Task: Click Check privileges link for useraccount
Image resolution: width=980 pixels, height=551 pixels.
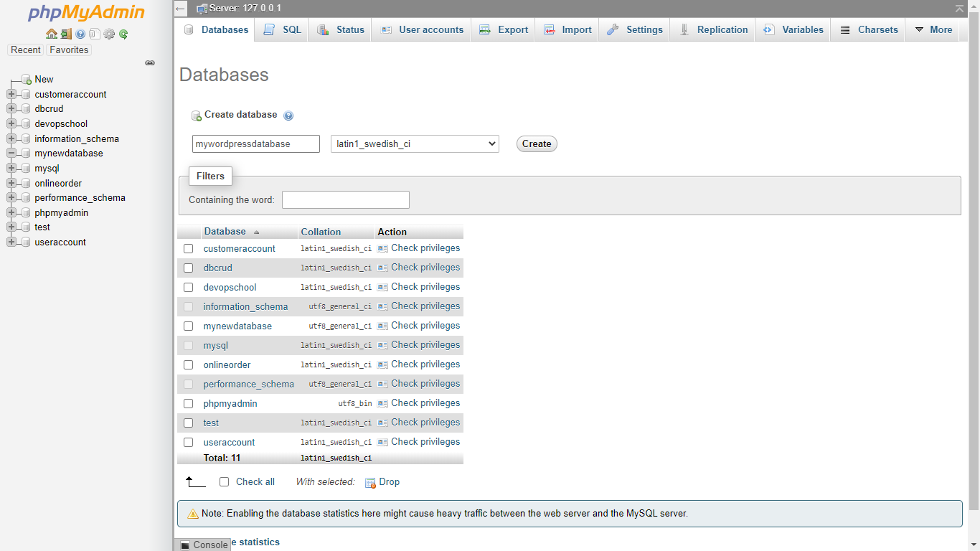Action: [425, 442]
